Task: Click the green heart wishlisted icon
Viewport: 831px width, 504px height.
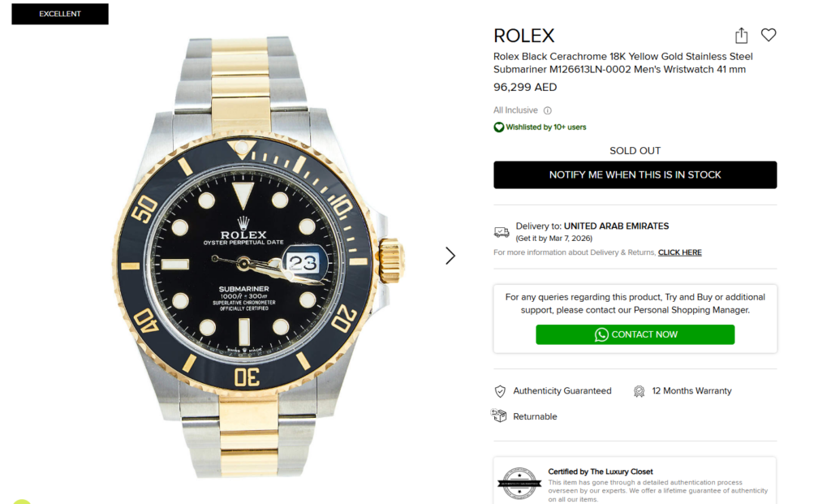Action: tap(499, 127)
